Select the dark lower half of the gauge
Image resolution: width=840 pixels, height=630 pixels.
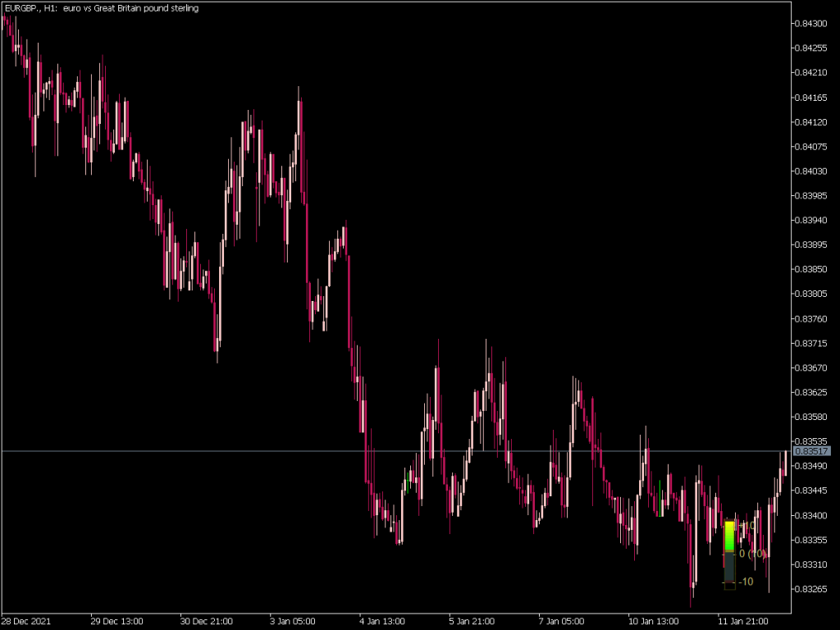[730, 564]
